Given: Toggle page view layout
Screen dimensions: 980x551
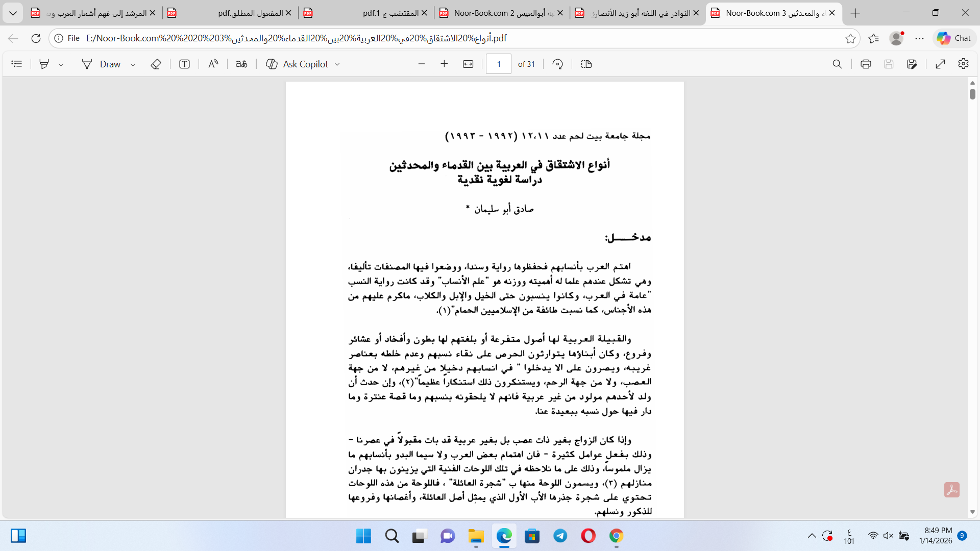Looking at the screenshot, I should point(586,64).
